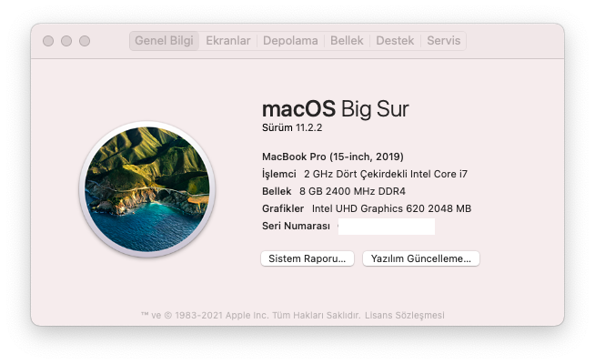Click the macOS Big Sur title
Viewport: 595px width, 364px height.
tap(335, 109)
